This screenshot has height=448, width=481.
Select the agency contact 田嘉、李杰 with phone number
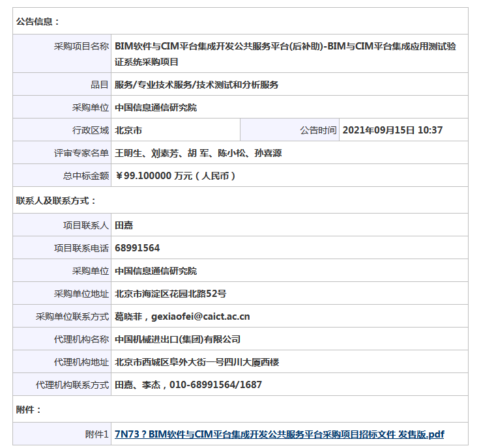pos(188,385)
